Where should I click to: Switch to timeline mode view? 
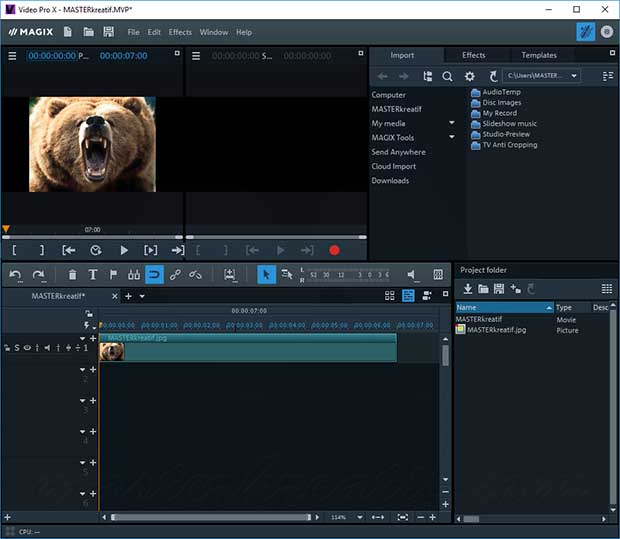408,295
